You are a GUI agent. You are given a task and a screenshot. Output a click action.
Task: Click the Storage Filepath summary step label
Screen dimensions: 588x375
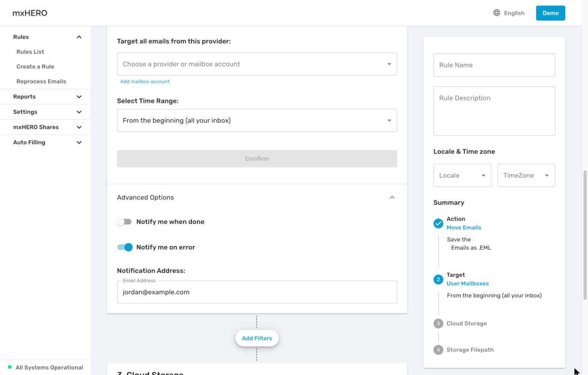(470, 350)
